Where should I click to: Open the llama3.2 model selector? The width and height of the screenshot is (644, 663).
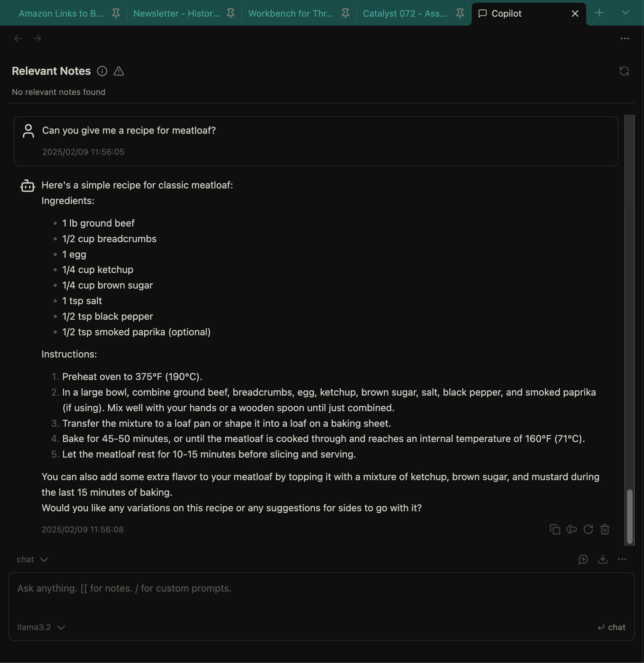tap(41, 627)
